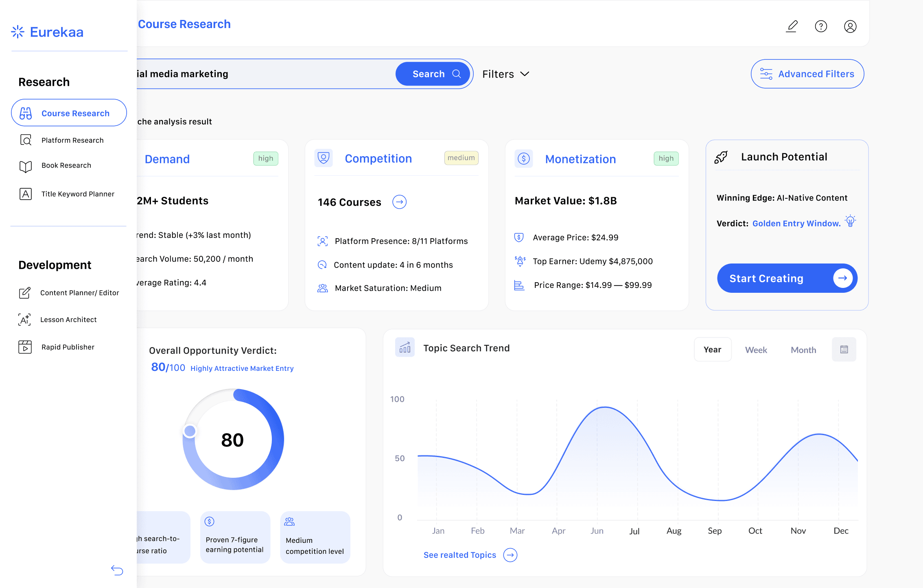
Task: Click the blue Search button
Action: click(433, 74)
